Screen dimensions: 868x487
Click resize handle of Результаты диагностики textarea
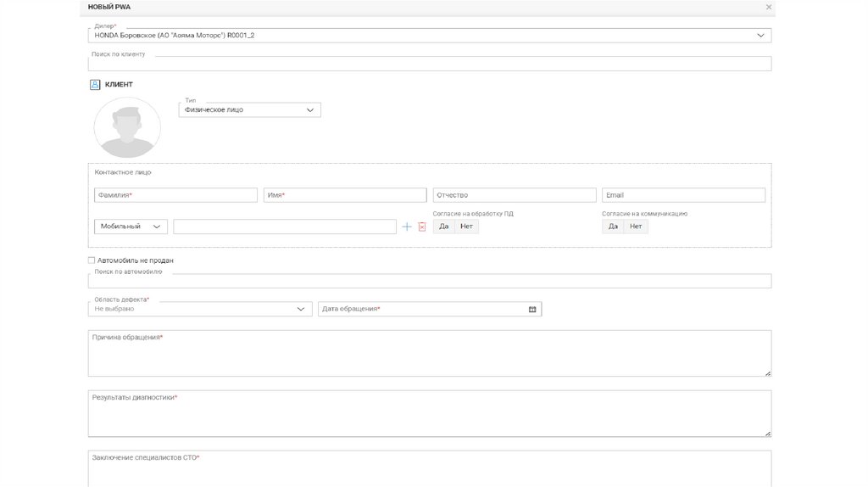coord(768,433)
